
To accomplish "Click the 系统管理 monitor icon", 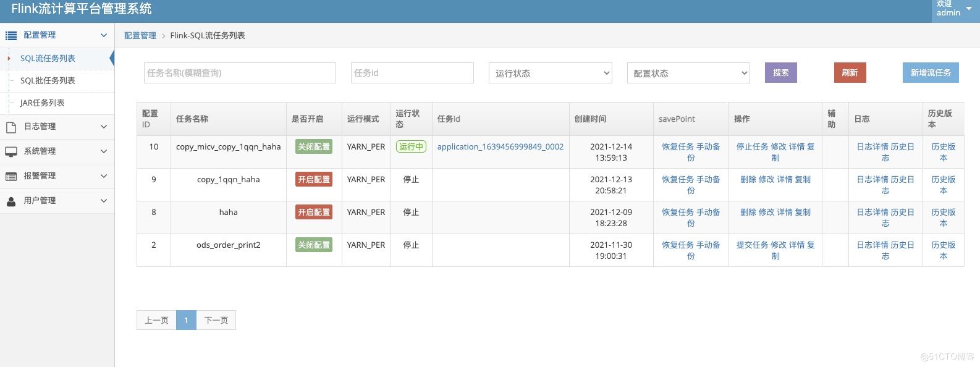I will 11,151.
